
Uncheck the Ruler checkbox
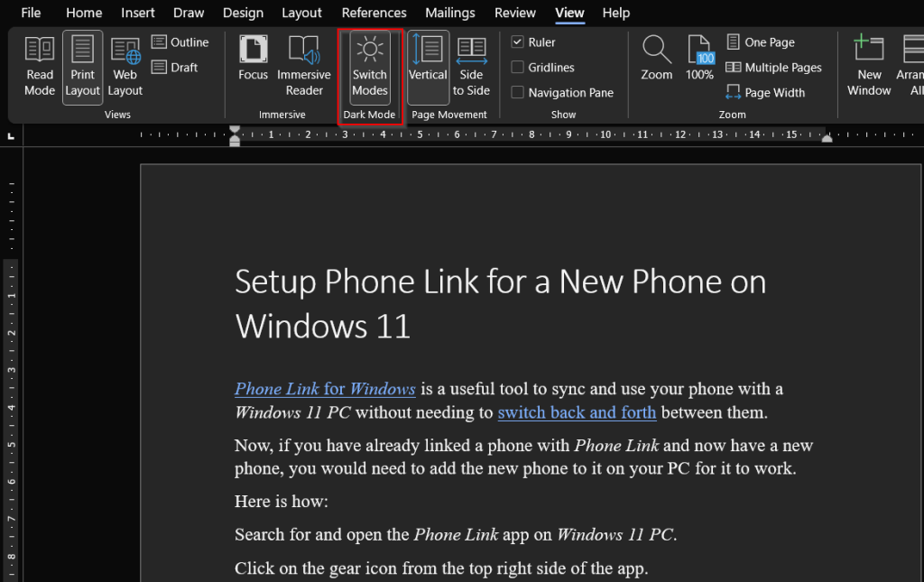click(x=517, y=42)
